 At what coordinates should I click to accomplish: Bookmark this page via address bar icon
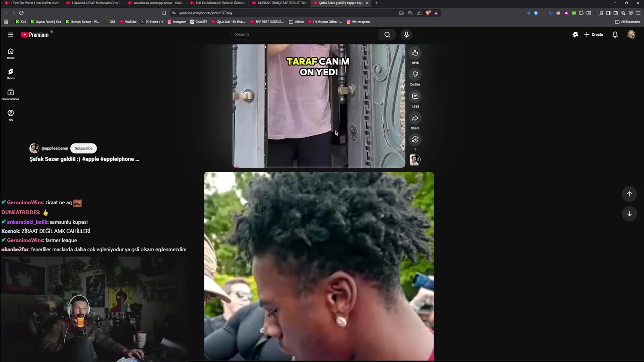tap(164, 13)
